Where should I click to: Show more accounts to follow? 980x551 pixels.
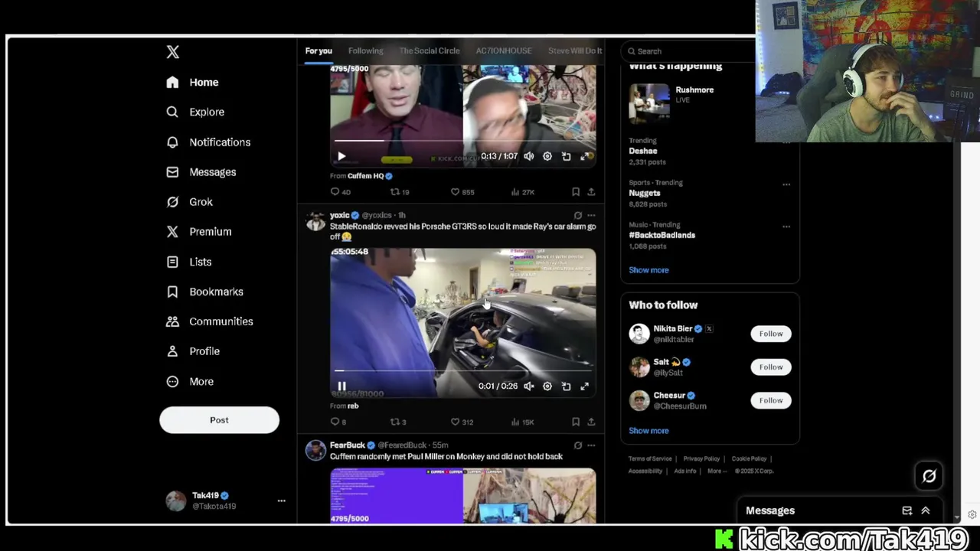click(648, 431)
